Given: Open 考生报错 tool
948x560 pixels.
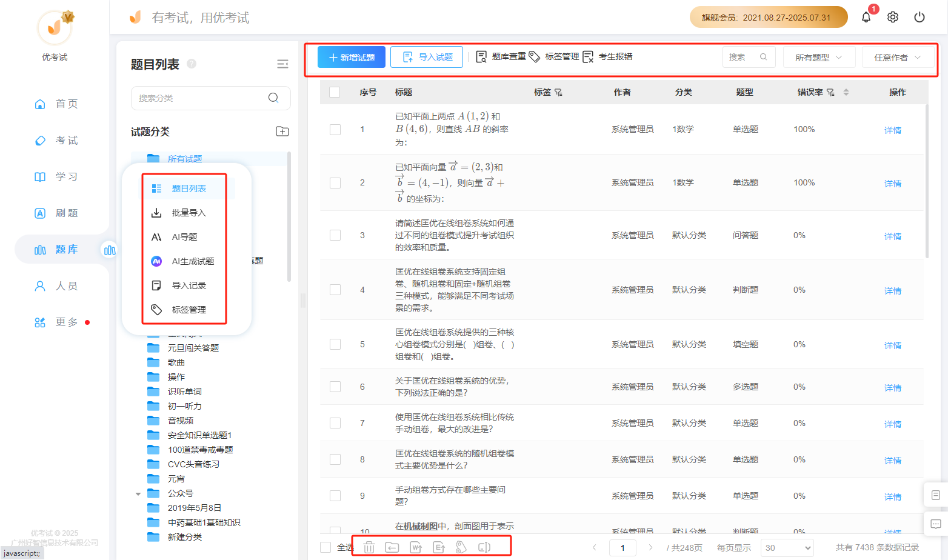Looking at the screenshot, I should (607, 56).
